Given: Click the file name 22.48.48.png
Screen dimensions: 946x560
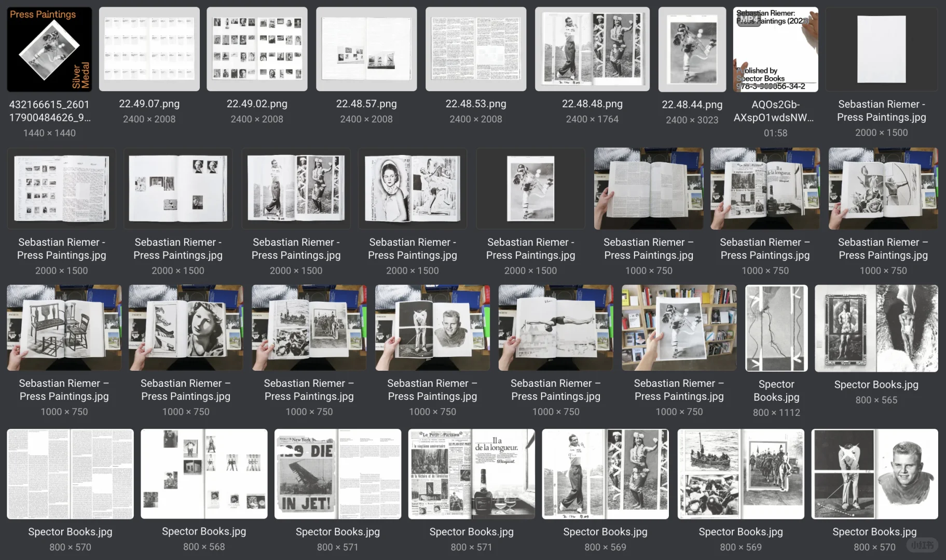Looking at the screenshot, I should (592, 104).
